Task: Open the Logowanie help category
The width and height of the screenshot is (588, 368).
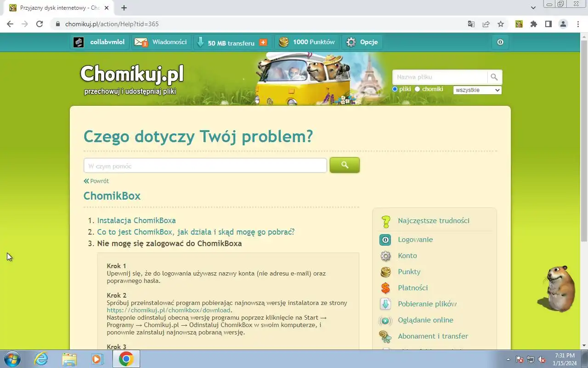Action: tap(415, 240)
